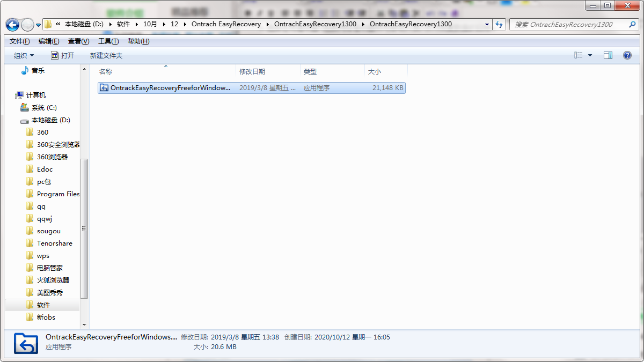
Task: Close the Explorer window
Action: (x=628, y=5)
